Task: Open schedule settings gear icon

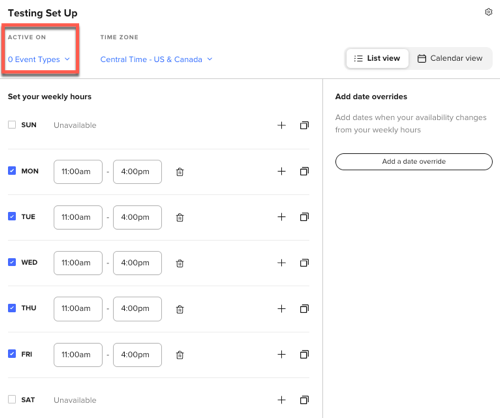Action: click(x=488, y=12)
